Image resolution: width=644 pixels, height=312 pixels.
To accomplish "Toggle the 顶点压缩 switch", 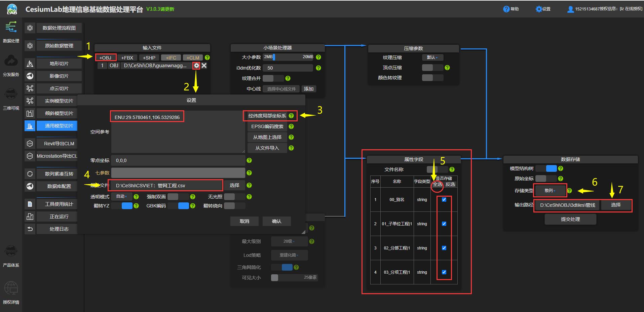I will tap(433, 68).
